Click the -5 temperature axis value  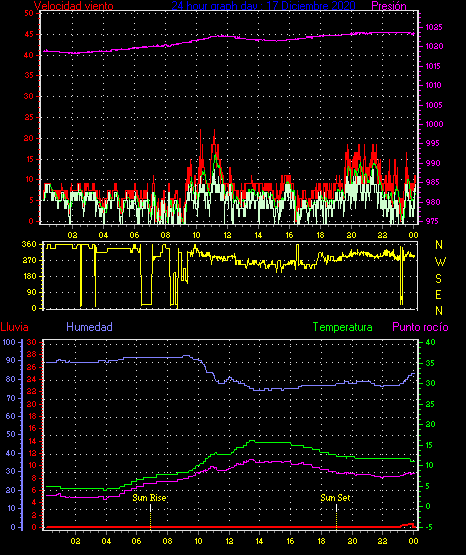click(x=428, y=527)
